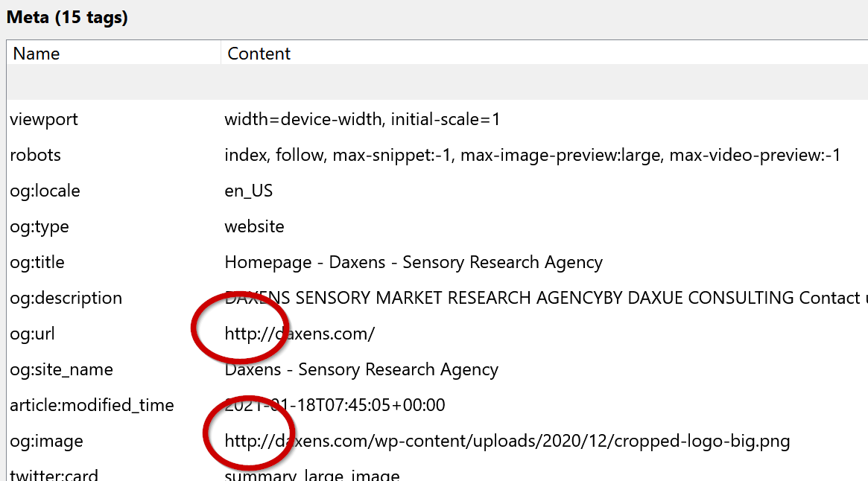The height and width of the screenshot is (481, 868).
Task: Select the 'http://daxens.com/' content value
Action: click(x=300, y=334)
